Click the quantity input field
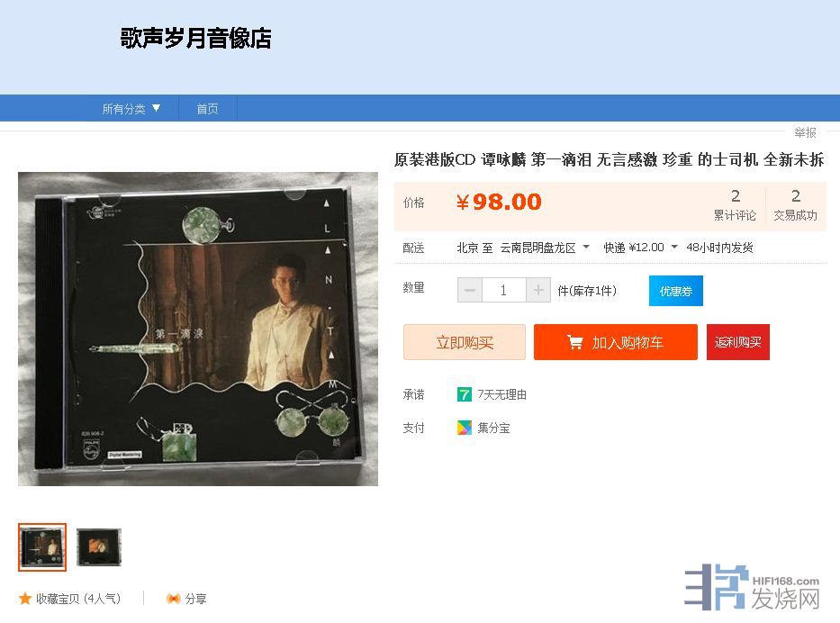840x623 pixels. (503, 290)
